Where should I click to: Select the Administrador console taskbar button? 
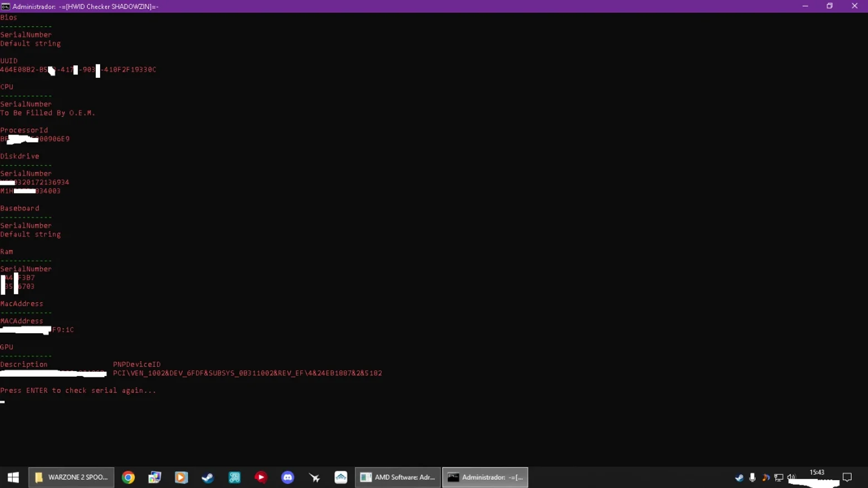485,477
